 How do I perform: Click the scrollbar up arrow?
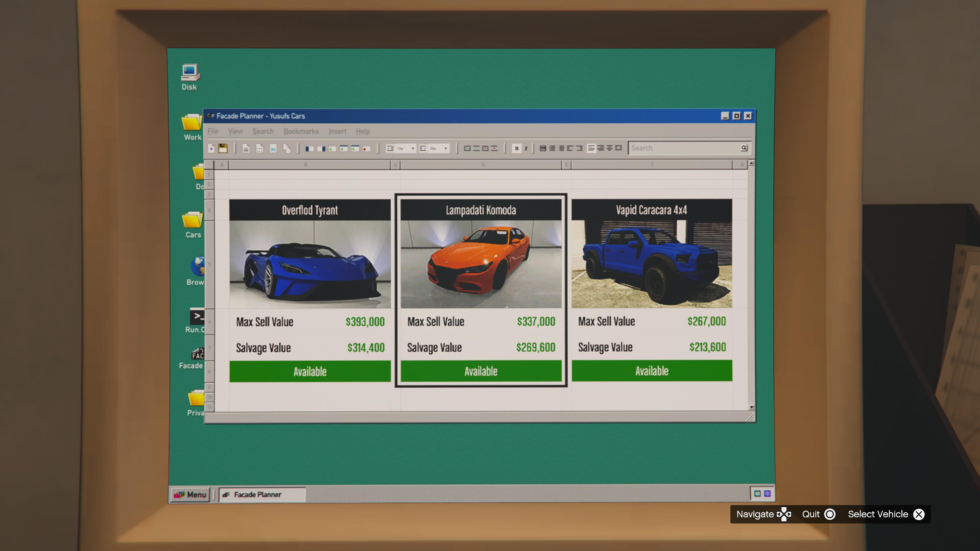(x=751, y=163)
